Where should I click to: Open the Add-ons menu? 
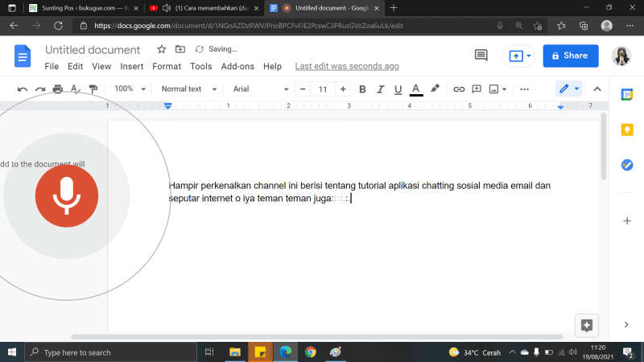pyautogui.click(x=237, y=67)
